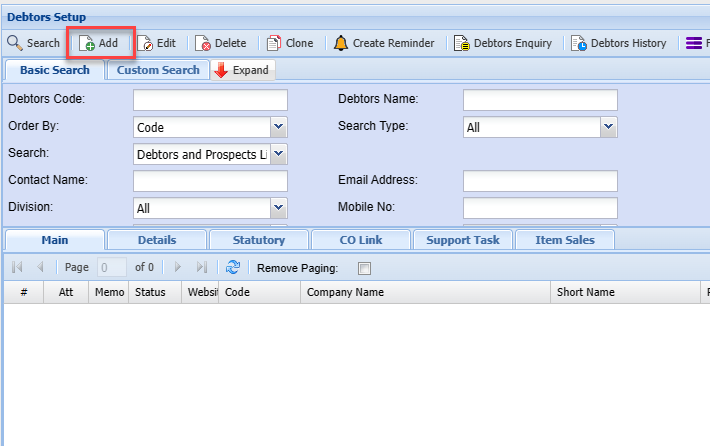This screenshot has width=710, height=446.
Task: Go to last page of results
Action: click(201, 267)
